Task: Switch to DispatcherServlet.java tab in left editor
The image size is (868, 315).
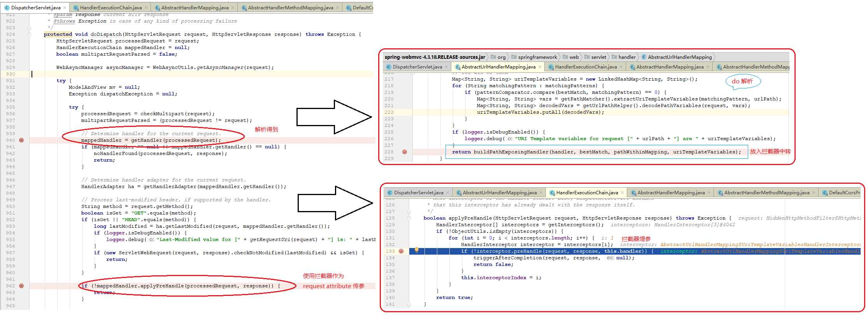Action: [x=36, y=7]
